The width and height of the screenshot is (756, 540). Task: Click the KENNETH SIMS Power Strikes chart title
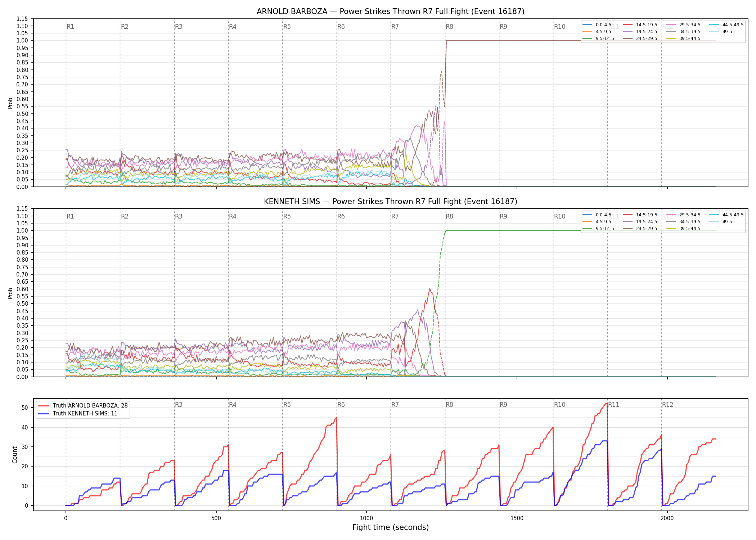[x=390, y=202]
